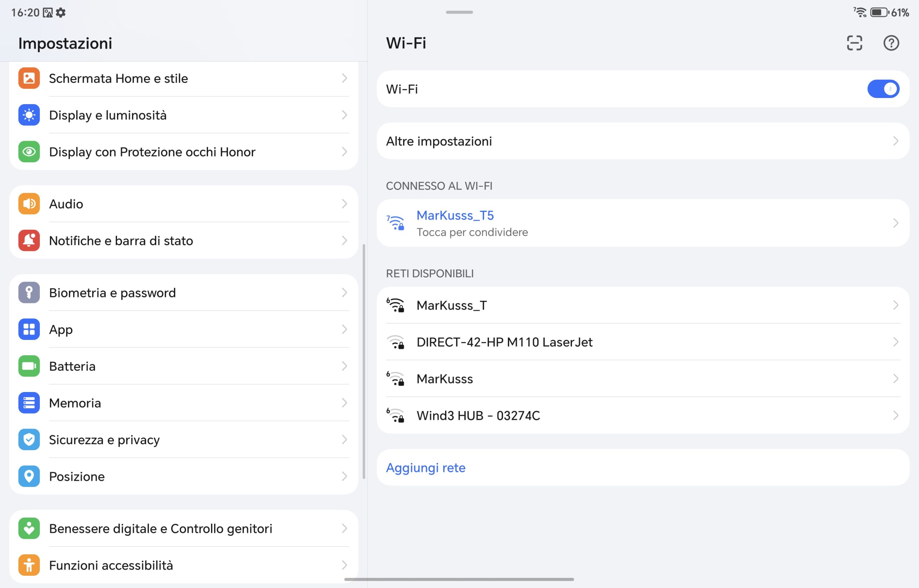The height and width of the screenshot is (588, 919).
Task: Tap the Posizione location pin icon
Action: [29, 476]
